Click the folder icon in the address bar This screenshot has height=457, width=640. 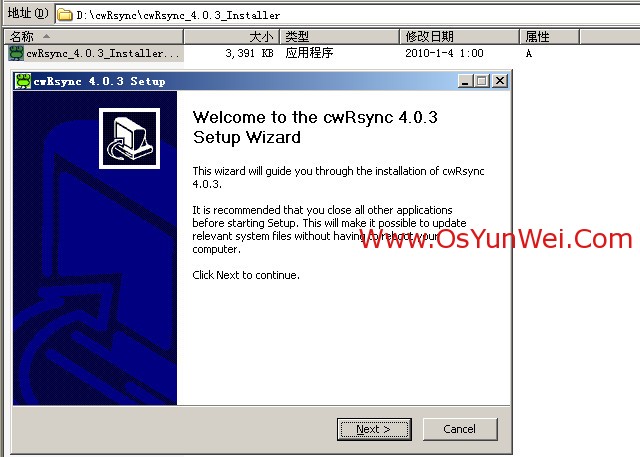[x=64, y=16]
